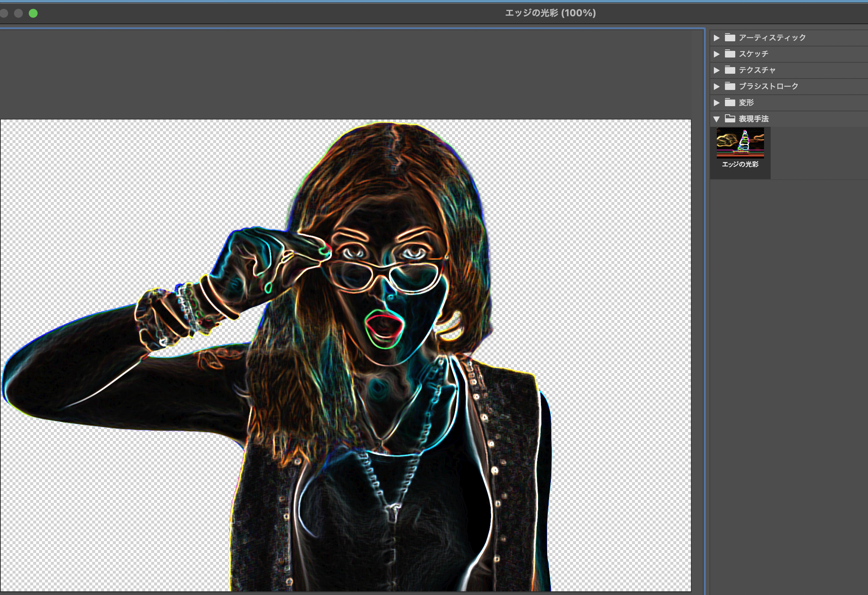Click the エッジの光彩 label under thumbnail
868x595 pixels.
tap(740, 164)
